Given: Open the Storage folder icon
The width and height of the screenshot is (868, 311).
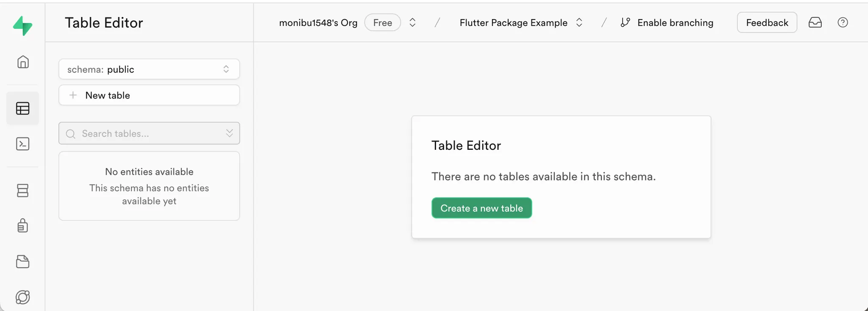Looking at the screenshot, I should coord(23,261).
